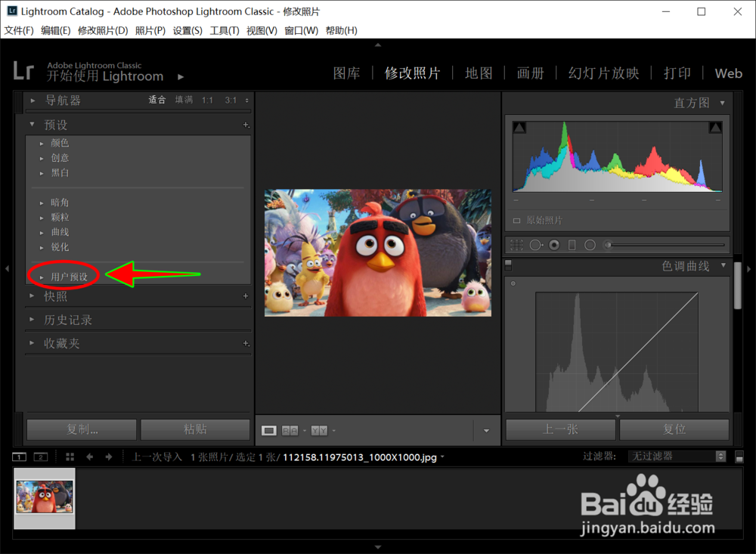Open the 图库 module
The height and width of the screenshot is (554, 756).
tap(346, 73)
